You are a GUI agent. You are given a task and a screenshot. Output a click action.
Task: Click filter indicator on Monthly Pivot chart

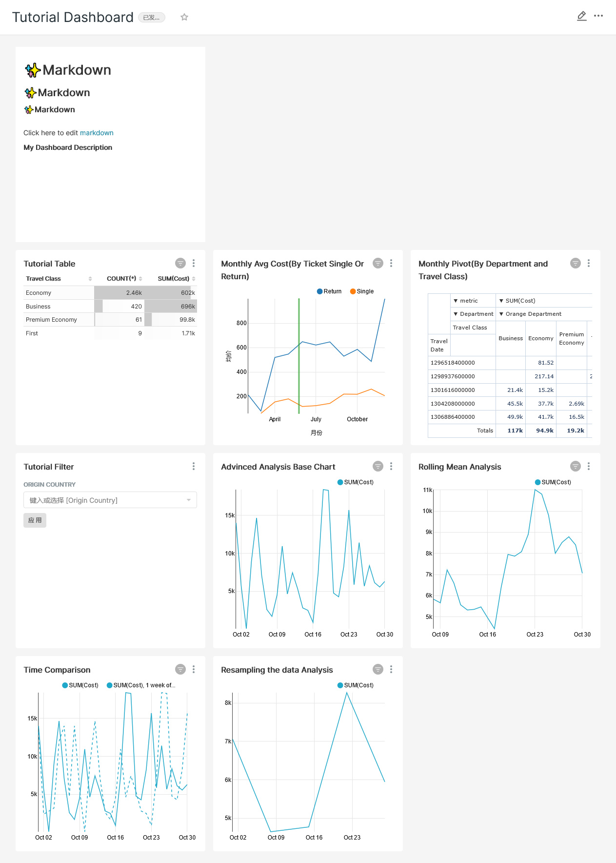576,263
